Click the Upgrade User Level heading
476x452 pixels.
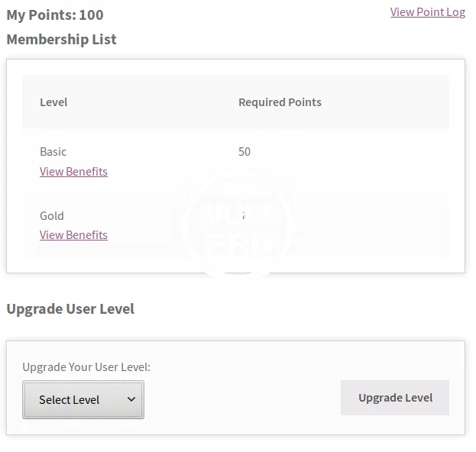click(70, 308)
